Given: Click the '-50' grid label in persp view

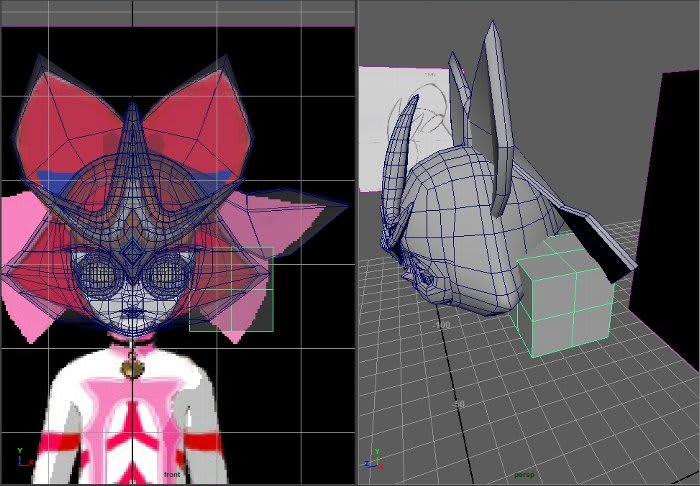Looking at the screenshot, I should [x=458, y=404].
